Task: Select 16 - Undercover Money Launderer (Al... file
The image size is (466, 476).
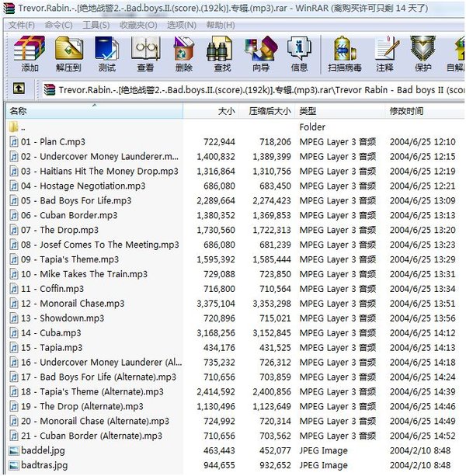Action: coord(102,362)
